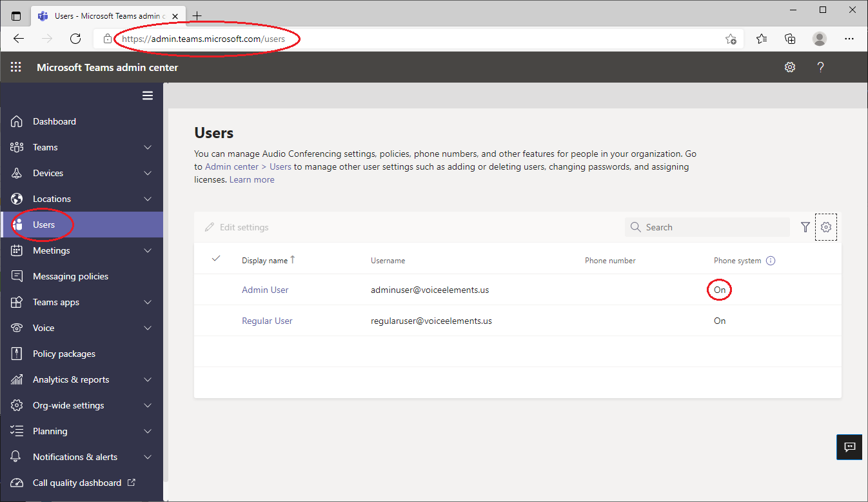Screen dimensions: 868x502
Task: Toggle the select-all checkmark in table header
Action: point(216,259)
